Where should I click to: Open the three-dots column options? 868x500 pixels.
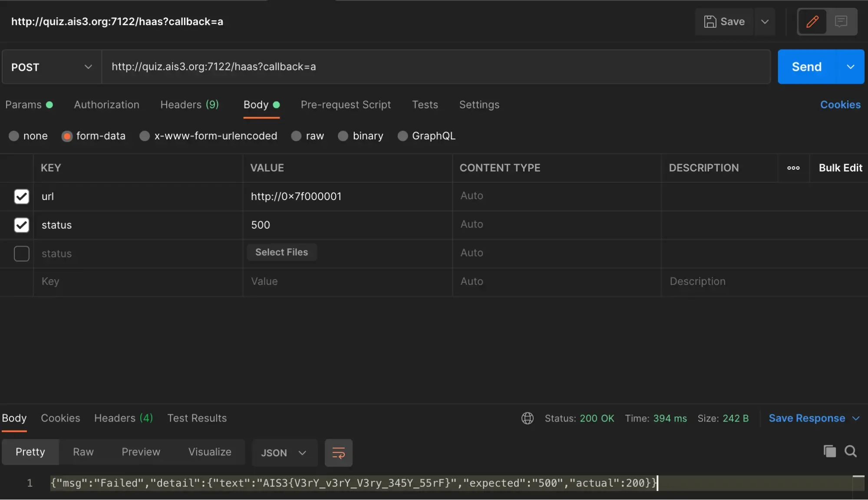pos(793,168)
